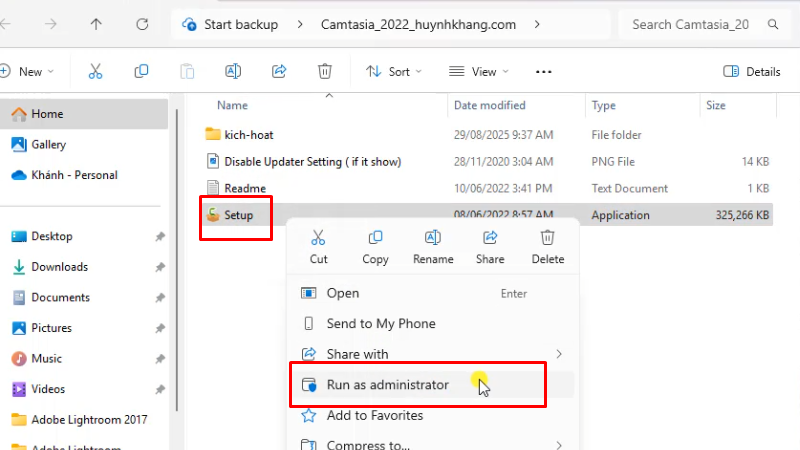This screenshot has height=450, width=800.
Task: Open the See more ellipsis menu
Action: (x=543, y=72)
